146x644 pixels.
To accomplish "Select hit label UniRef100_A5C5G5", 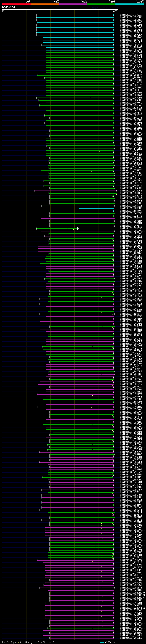I will pyautogui.click(x=131, y=17).
